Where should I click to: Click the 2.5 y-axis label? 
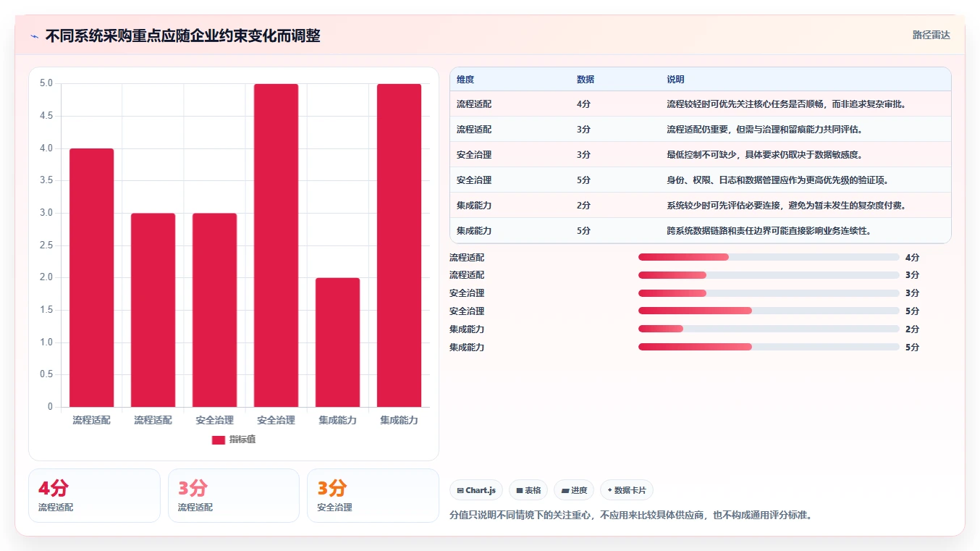click(46, 245)
